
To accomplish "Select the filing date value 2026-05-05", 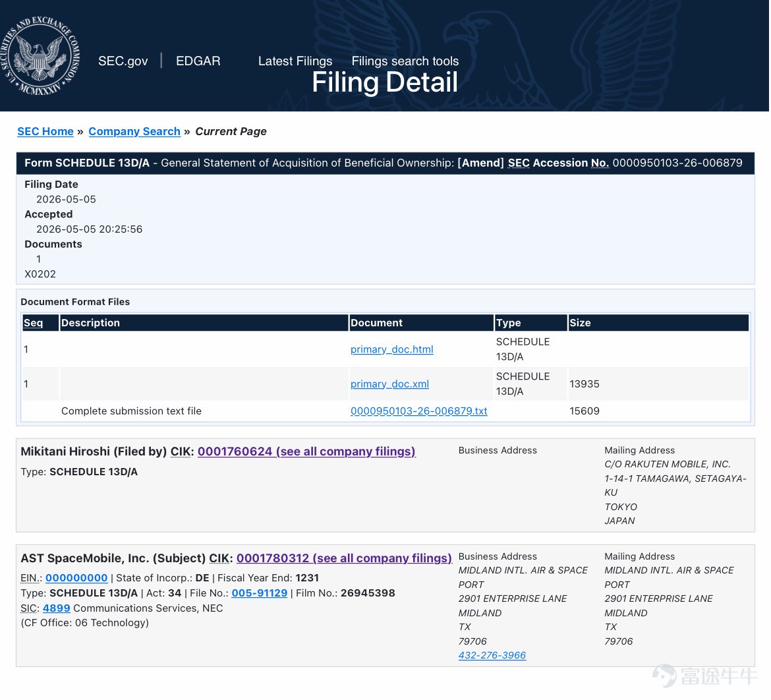I will click(66, 199).
